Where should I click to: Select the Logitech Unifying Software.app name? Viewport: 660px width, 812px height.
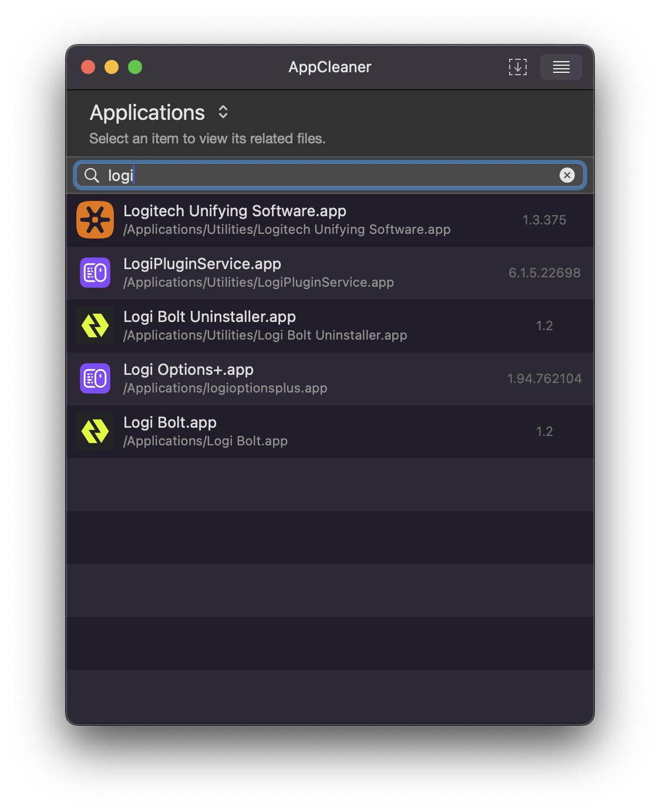[235, 211]
